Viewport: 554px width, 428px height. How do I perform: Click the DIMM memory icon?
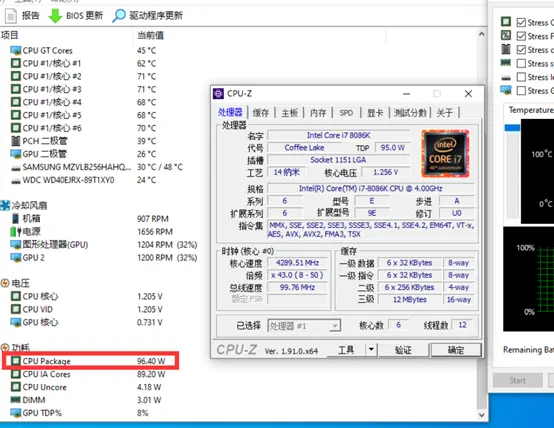tap(16, 400)
